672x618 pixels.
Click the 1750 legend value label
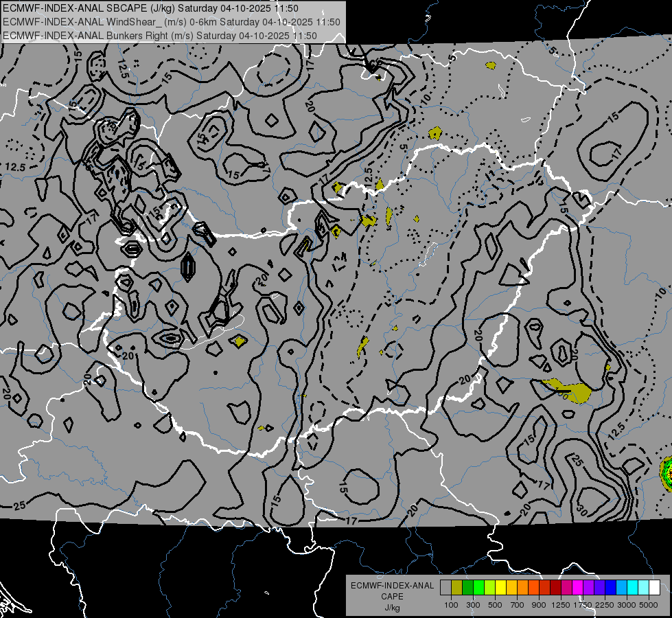(x=583, y=605)
